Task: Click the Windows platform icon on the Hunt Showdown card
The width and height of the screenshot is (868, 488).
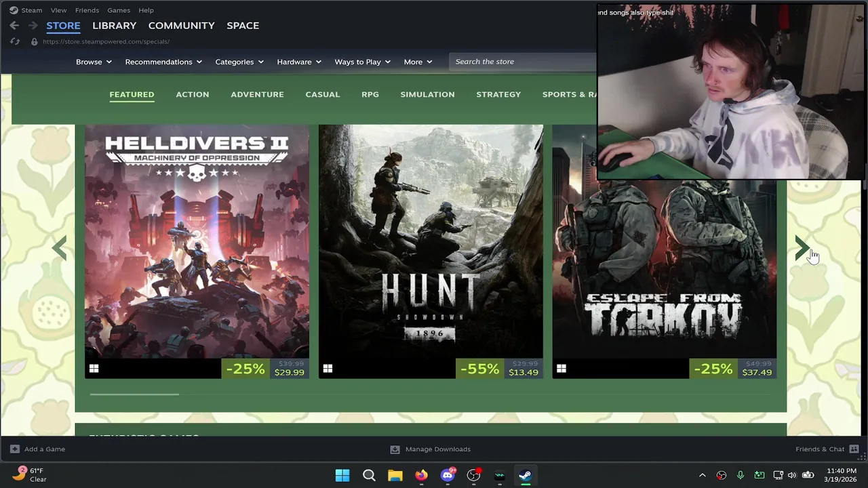Action: (328, 368)
